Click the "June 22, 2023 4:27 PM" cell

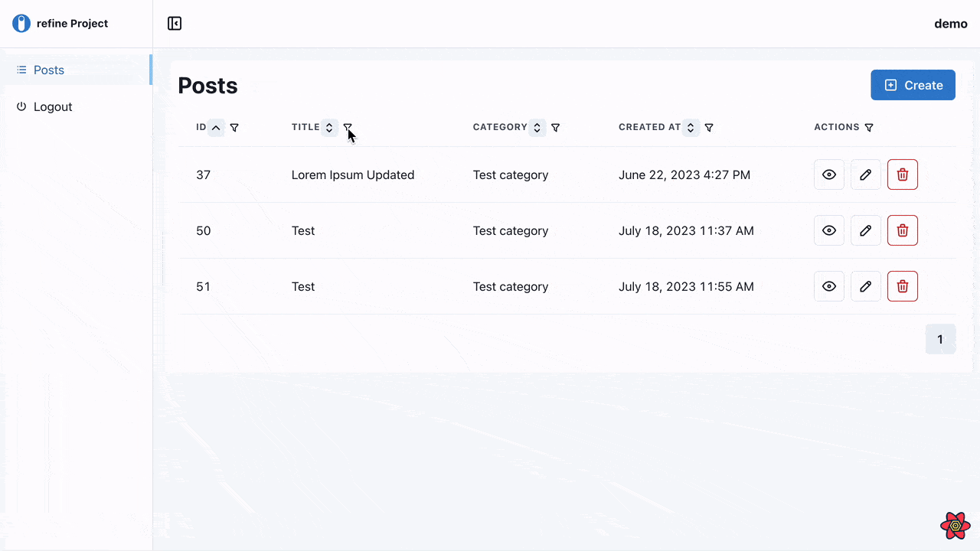(x=684, y=174)
